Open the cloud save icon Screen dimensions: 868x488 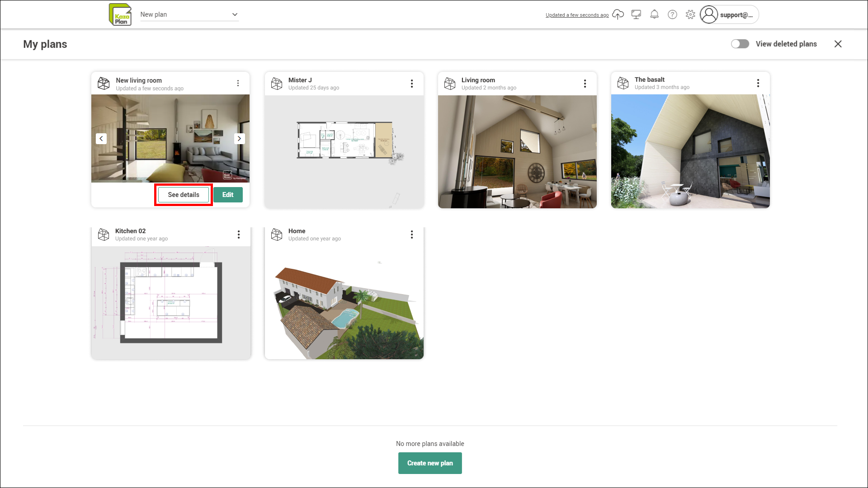618,14
